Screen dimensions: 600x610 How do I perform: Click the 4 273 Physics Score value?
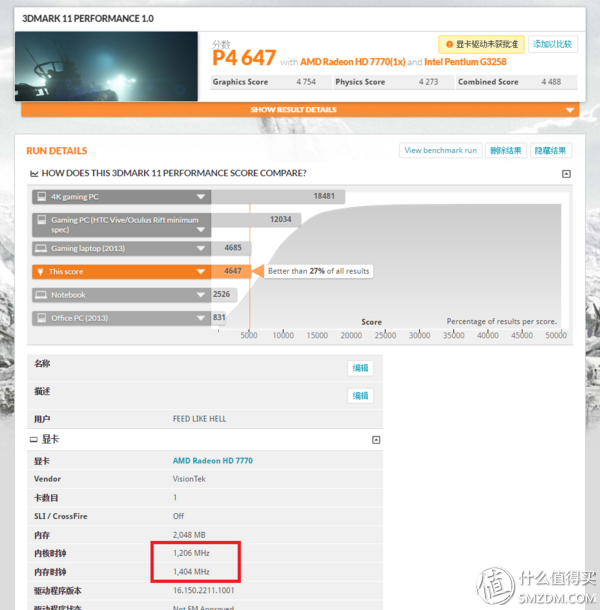click(428, 82)
